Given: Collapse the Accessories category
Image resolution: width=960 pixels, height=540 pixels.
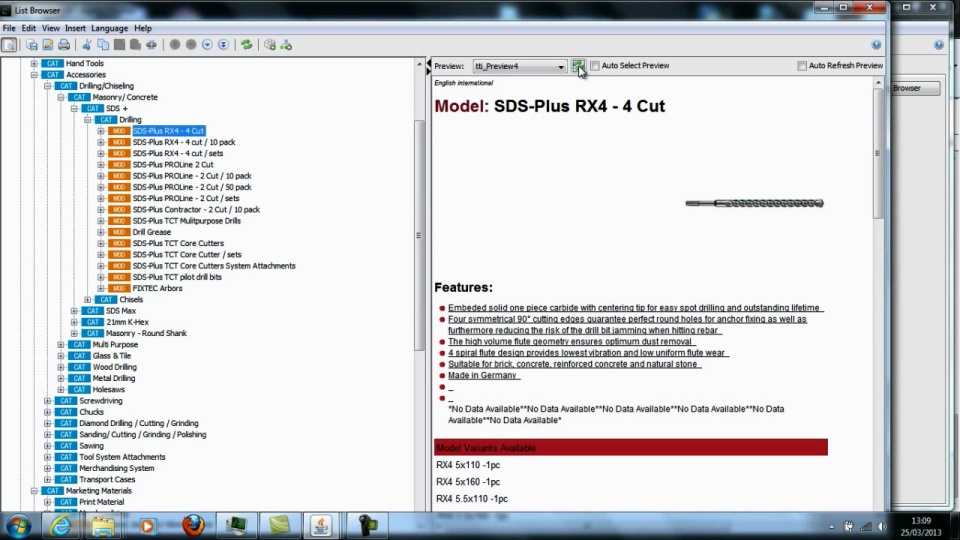Looking at the screenshot, I should 34,75.
